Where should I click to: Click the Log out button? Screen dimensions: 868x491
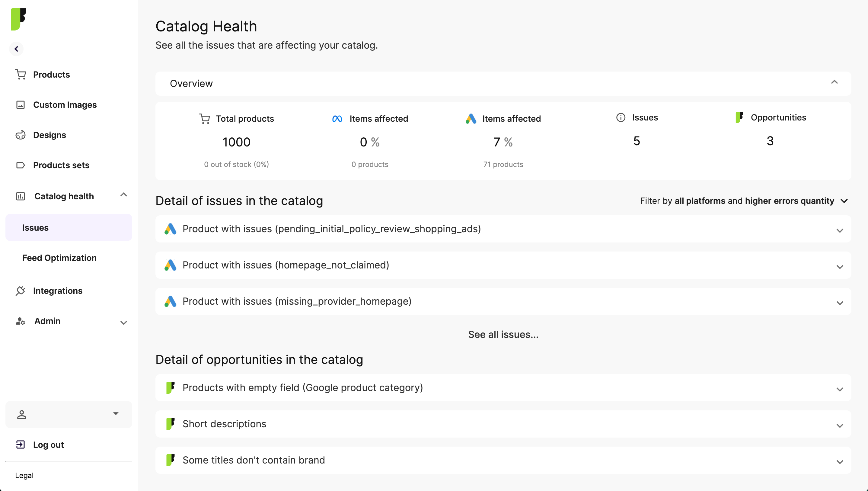[48, 444]
